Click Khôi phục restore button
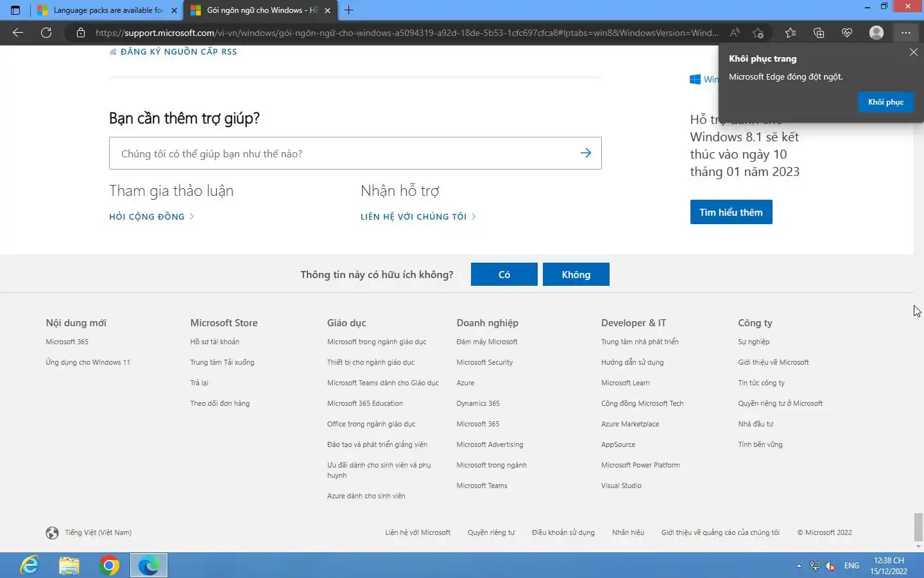924x578 pixels. pyautogui.click(x=886, y=102)
